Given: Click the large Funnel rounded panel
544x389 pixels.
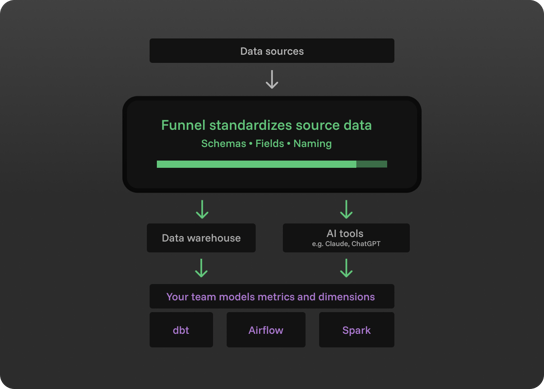Looking at the screenshot, I should 272,144.
